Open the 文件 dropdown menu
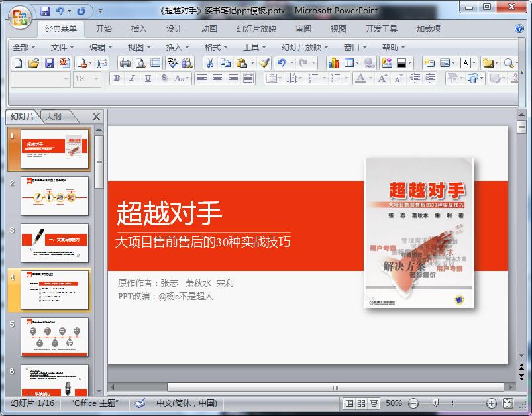The image size is (532, 416). (x=62, y=48)
